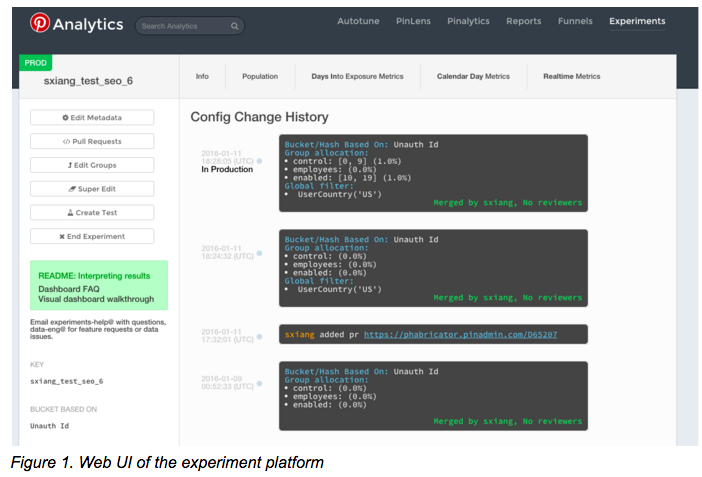The height and width of the screenshot is (477, 702).
Task: Click the 2016-01-11 17:32:01 timestamp
Action: (x=227, y=335)
